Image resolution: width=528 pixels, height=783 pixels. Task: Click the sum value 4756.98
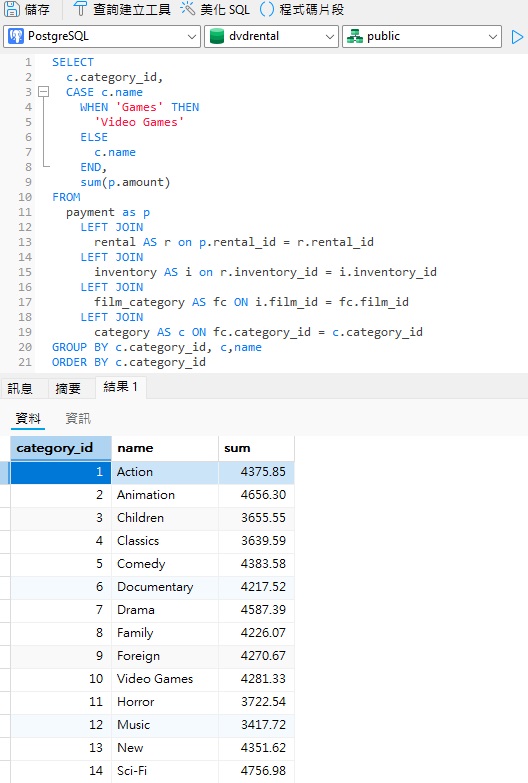(x=256, y=771)
